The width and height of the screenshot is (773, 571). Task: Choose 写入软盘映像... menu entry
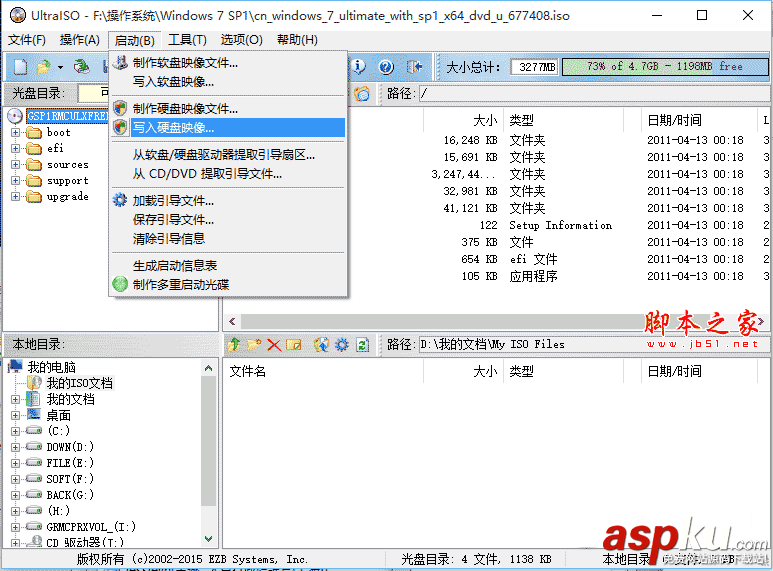tap(228, 82)
